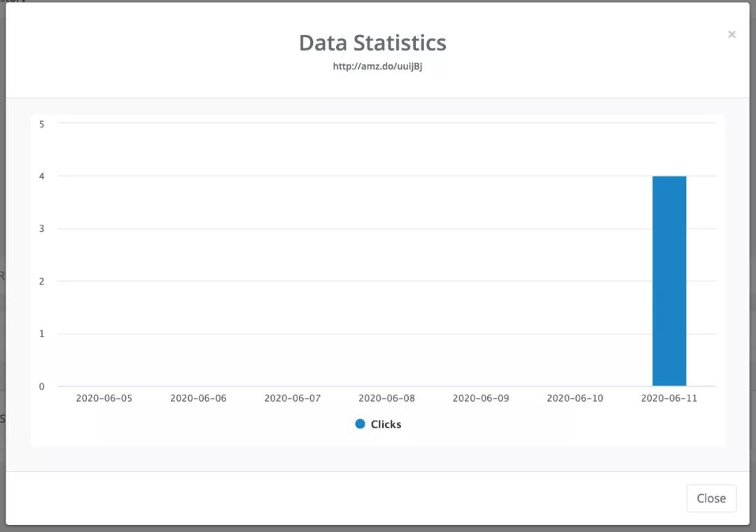The height and width of the screenshot is (532, 756).
Task: Click the 2020-06-06 date label
Action: (x=198, y=398)
